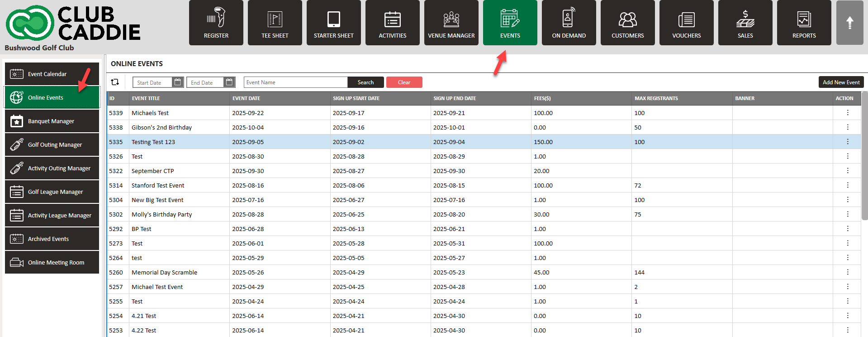Select Golf League Manager in the sidebar

(x=52, y=192)
